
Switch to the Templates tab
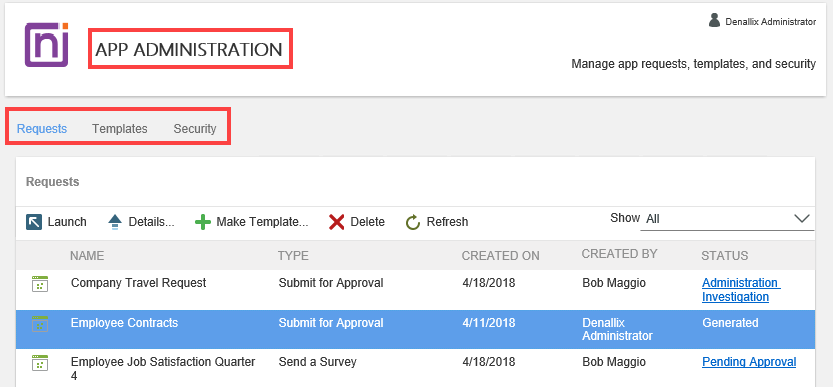120,129
